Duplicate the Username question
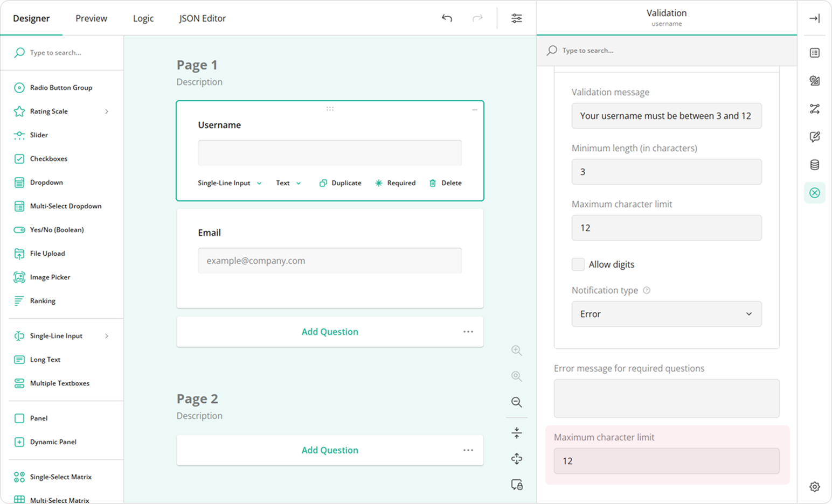The width and height of the screenshot is (832, 504). (x=340, y=183)
